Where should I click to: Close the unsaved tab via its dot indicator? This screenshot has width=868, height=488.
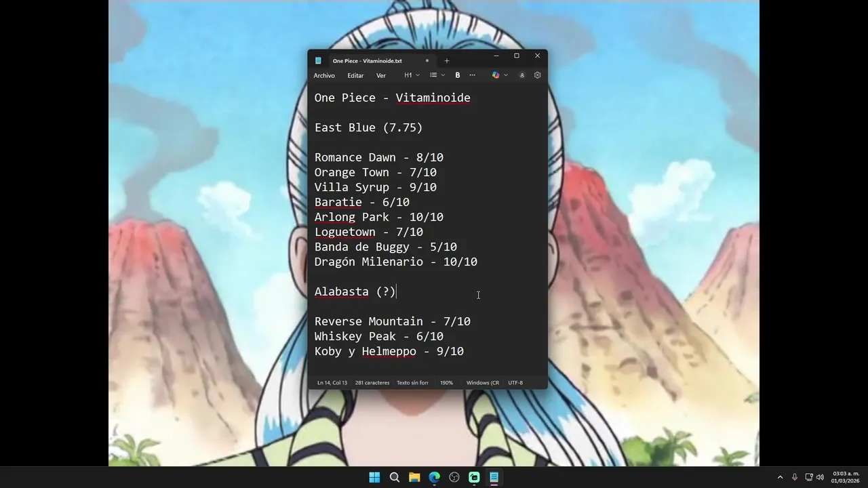pos(427,61)
